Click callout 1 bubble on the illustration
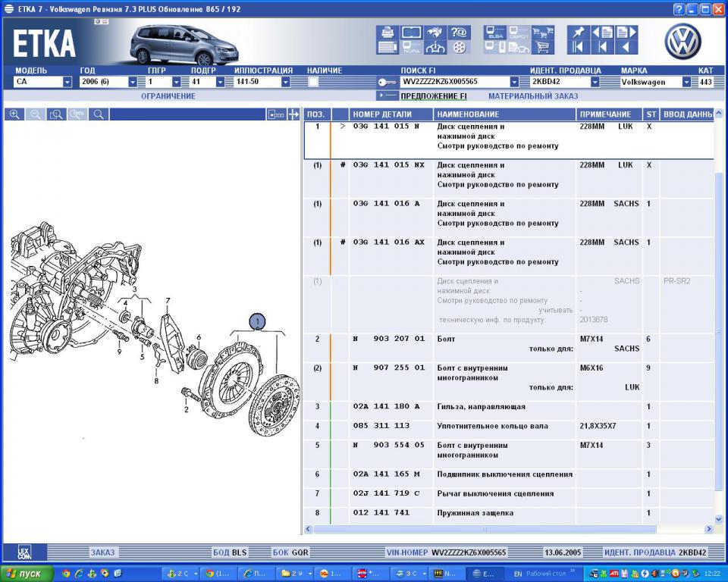This screenshot has height=582, width=728. (x=257, y=321)
